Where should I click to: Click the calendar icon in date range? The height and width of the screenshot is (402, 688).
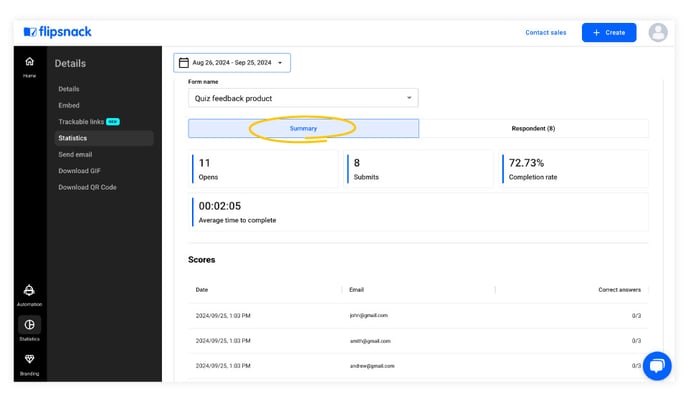(184, 63)
